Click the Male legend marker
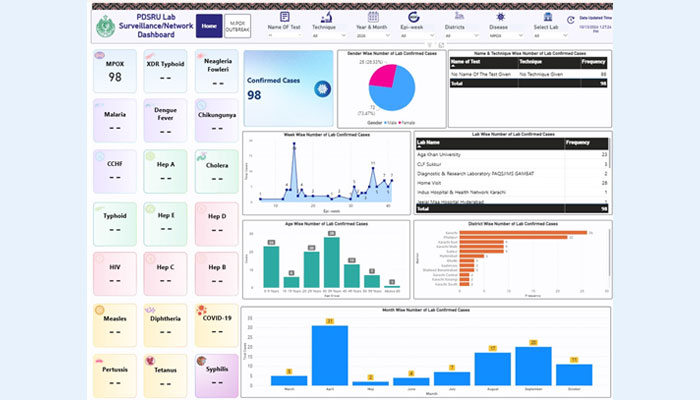This screenshot has height=400, width=700. pos(386,122)
